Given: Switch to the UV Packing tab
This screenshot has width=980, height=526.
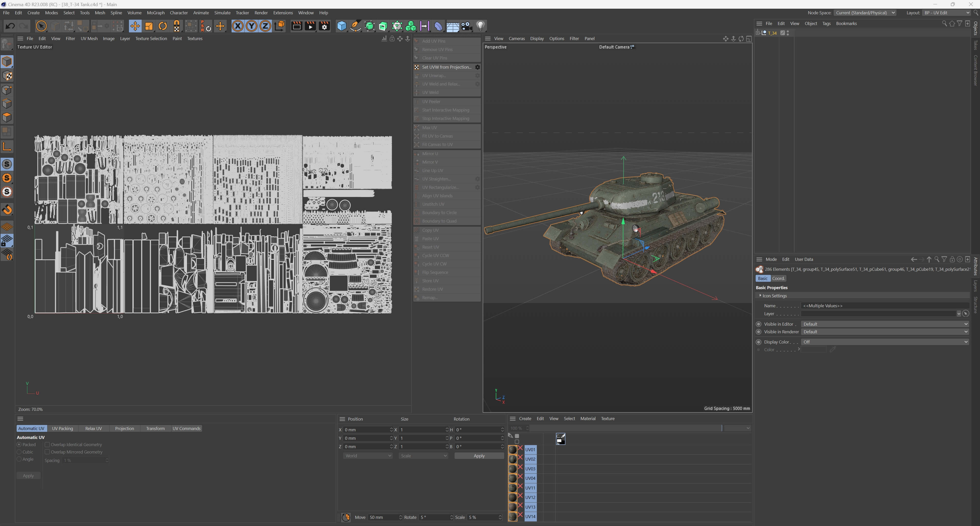Looking at the screenshot, I should tap(62, 428).
